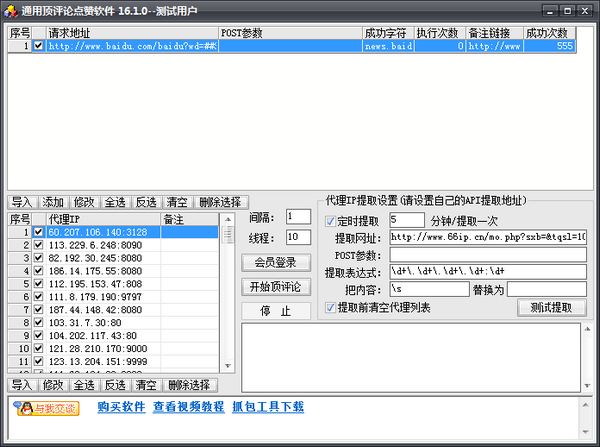The width and height of the screenshot is (600, 447).
Task: Click the '与我交谈' QQ chat icon
Action: click(46, 408)
